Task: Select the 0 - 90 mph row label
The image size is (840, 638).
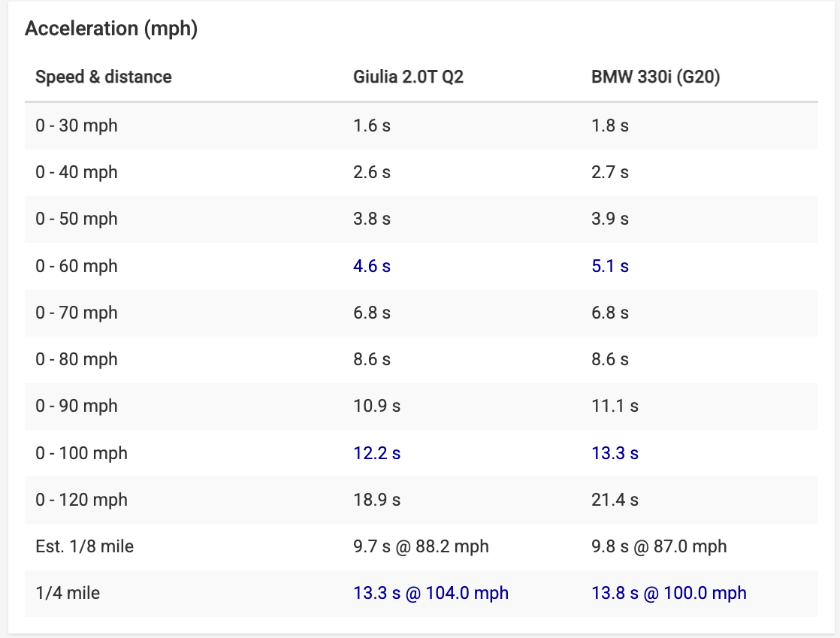Action: point(77,406)
